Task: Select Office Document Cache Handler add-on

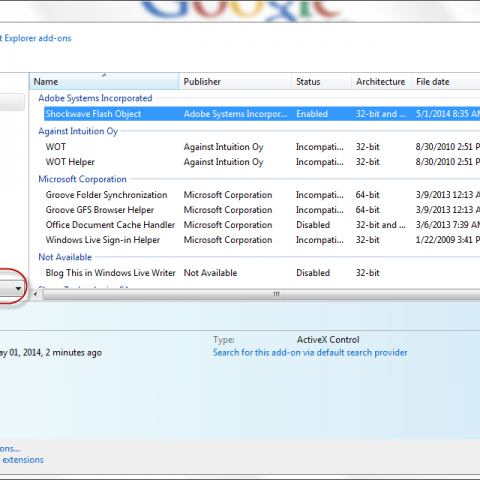Action: click(x=262, y=225)
